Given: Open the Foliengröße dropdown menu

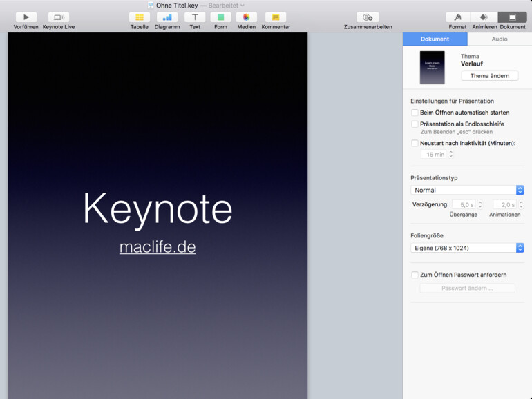Looking at the screenshot, I should 467,248.
